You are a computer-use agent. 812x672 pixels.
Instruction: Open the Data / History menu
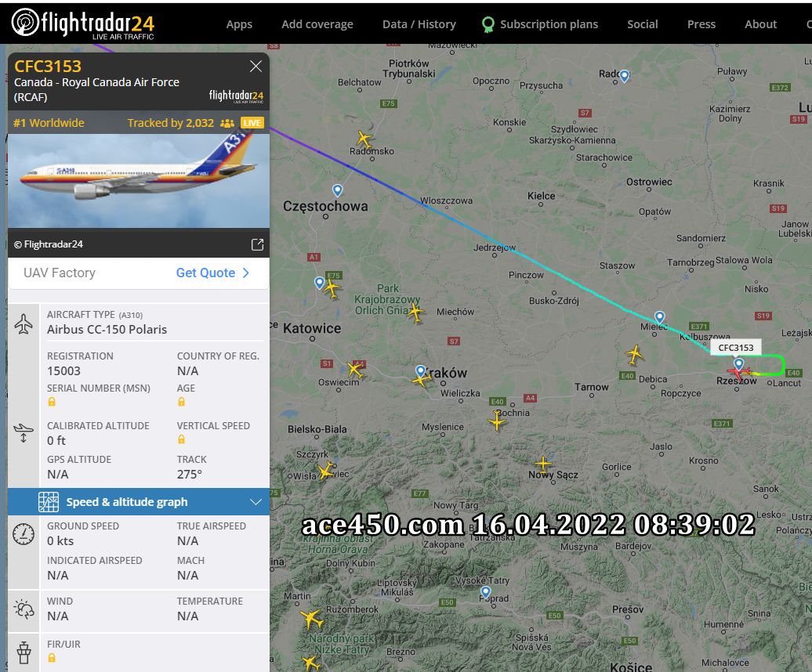coord(419,24)
